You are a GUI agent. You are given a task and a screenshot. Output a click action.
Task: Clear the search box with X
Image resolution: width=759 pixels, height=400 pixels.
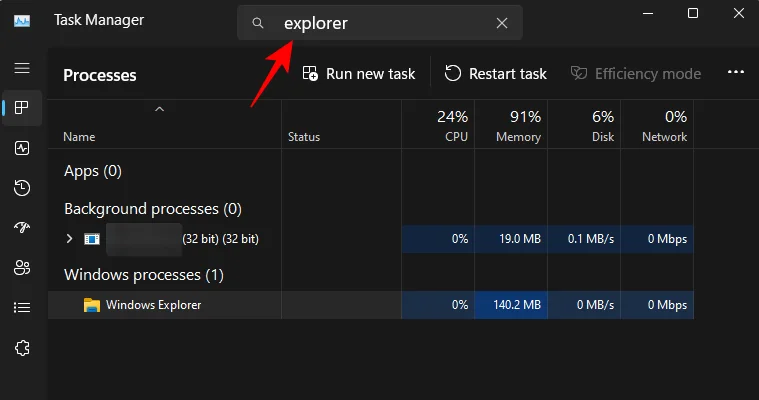click(502, 23)
